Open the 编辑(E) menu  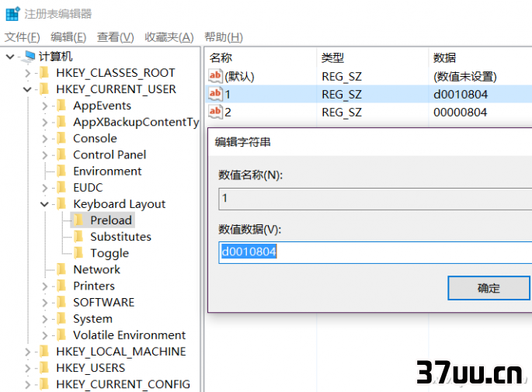point(68,37)
